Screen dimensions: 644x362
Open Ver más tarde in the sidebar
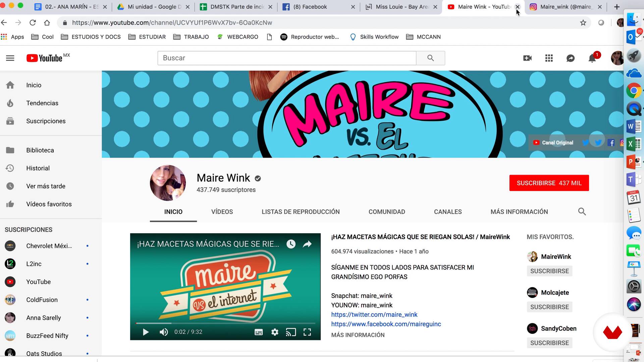tap(46, 186)
